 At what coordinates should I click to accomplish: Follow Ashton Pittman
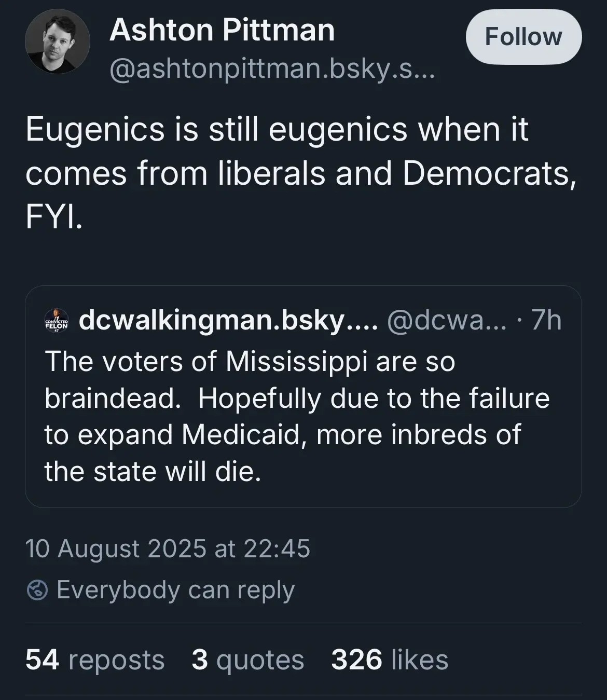click(x=523, y=37)
